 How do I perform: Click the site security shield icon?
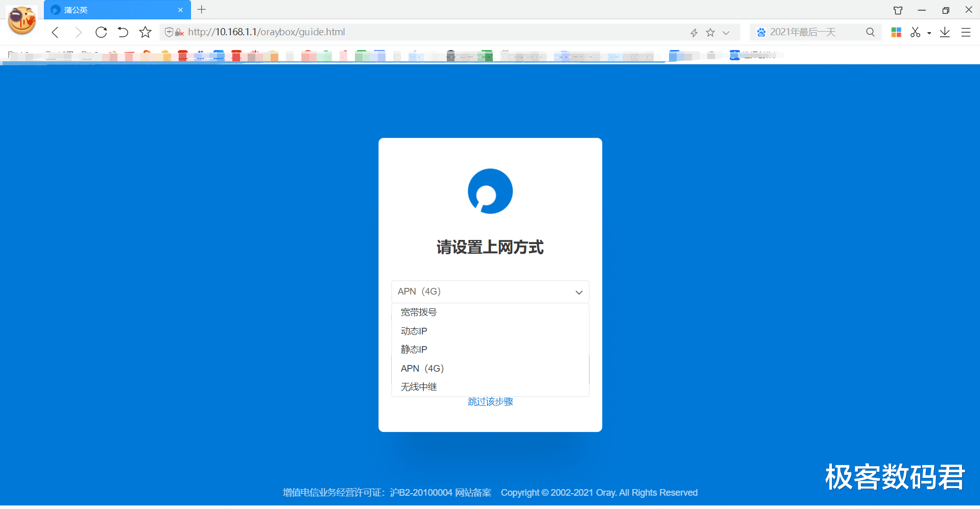click(x=169, y=32)
